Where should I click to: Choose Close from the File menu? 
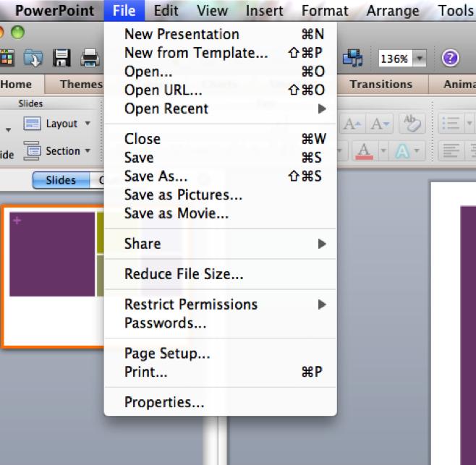[x=220, y=139]
